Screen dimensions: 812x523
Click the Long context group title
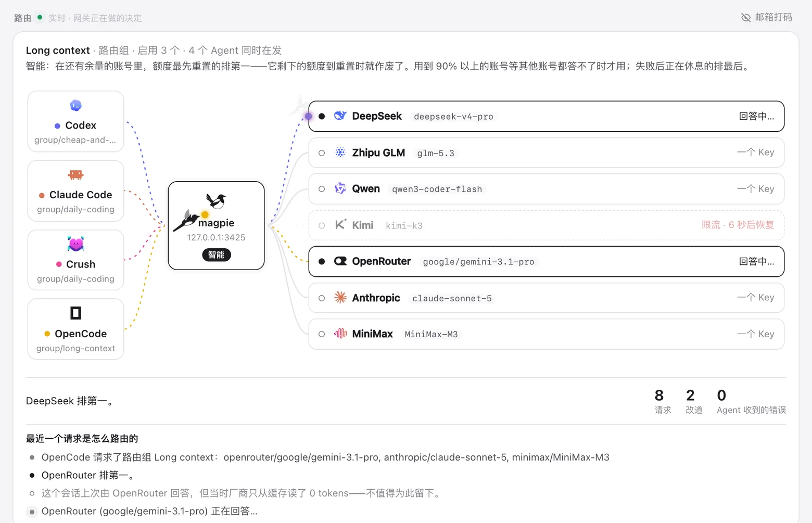(58, 50)
